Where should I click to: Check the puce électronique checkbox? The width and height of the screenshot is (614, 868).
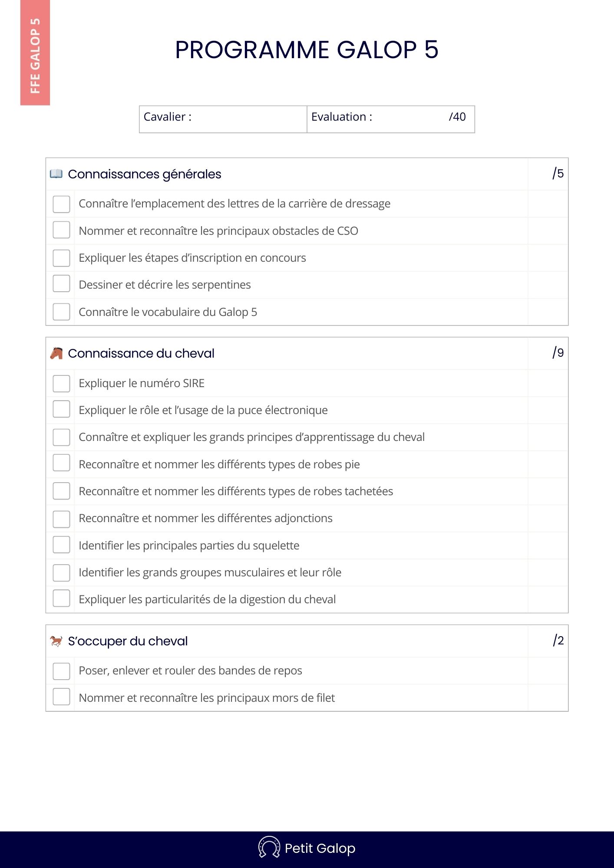pyautogui.click(x=61, y=409)
